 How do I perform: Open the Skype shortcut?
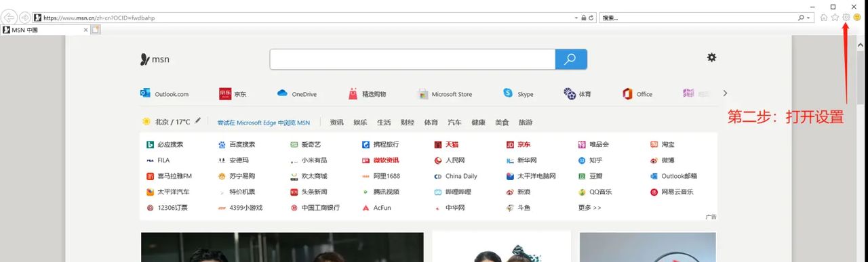pyautogui.click(x=518, y=94)
